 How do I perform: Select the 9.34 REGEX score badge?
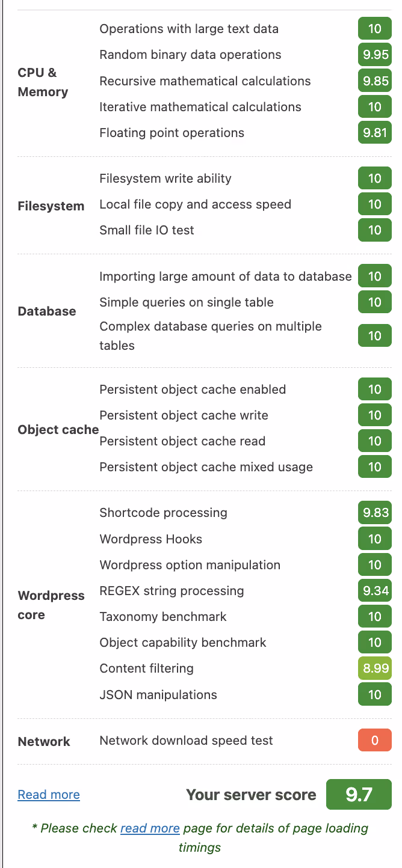click(x=374, y=591)
